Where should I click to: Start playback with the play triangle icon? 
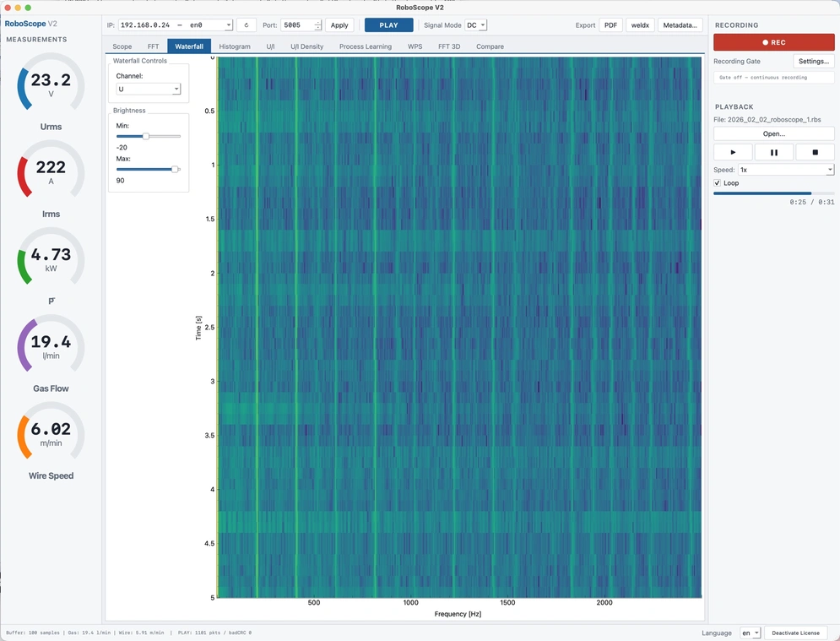733,152
